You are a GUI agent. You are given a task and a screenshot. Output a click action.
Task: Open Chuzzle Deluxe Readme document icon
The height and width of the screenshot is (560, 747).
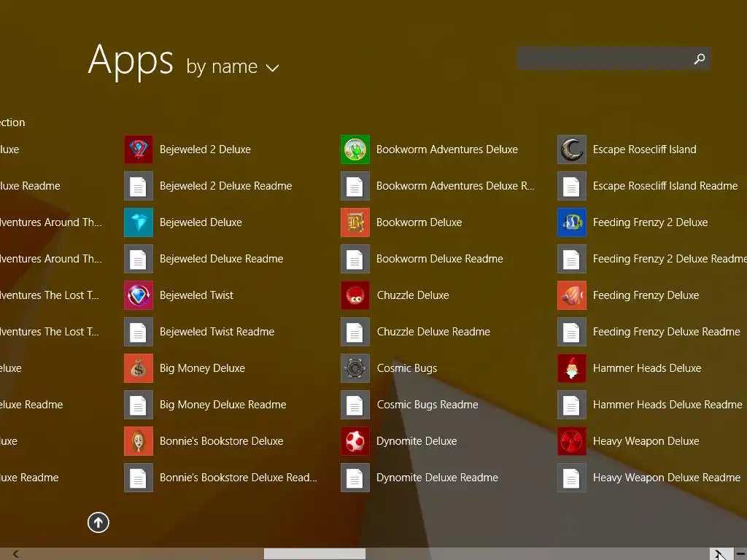(x=355, y=332)
